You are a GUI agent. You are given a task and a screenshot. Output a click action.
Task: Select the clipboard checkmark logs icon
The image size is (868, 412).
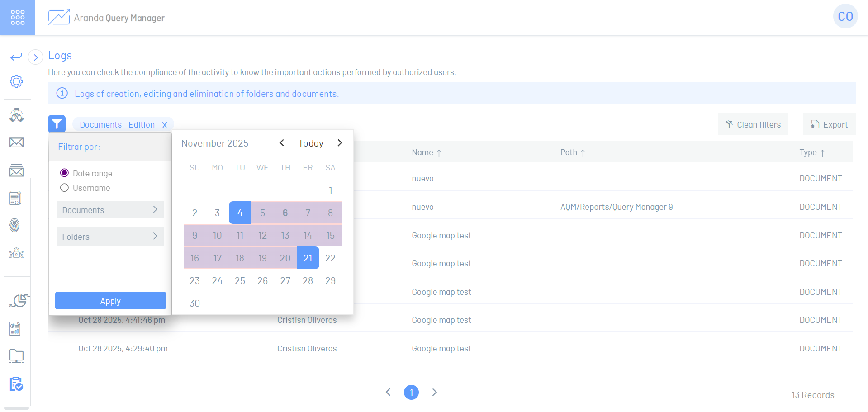click(x=16, y=384)
